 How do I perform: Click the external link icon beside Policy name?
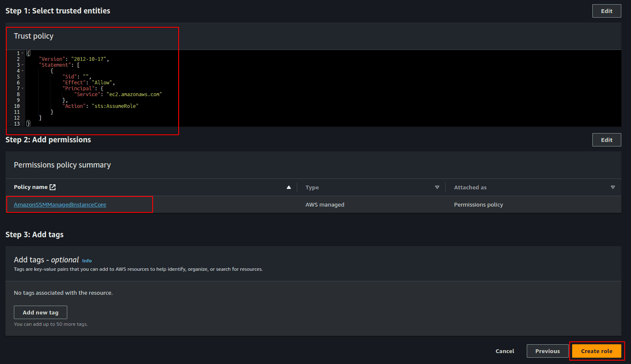53,187
